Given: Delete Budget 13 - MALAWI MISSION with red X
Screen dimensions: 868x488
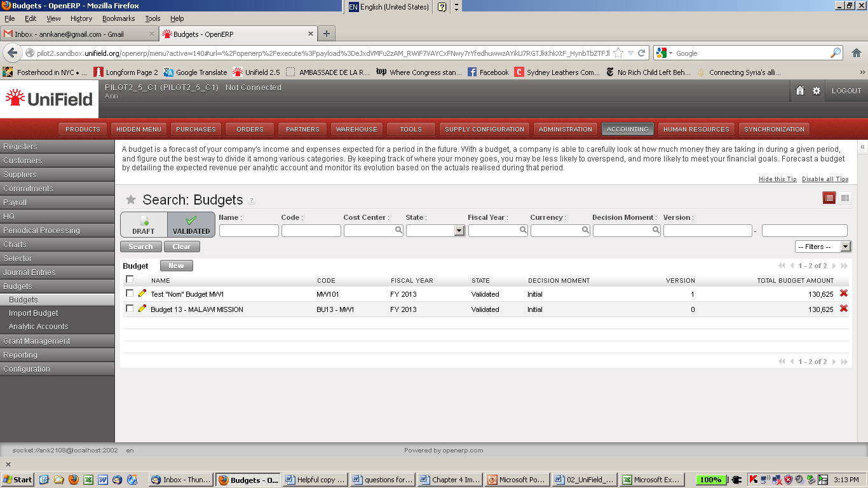Looking at the screenshot, I should coord(844,309).
